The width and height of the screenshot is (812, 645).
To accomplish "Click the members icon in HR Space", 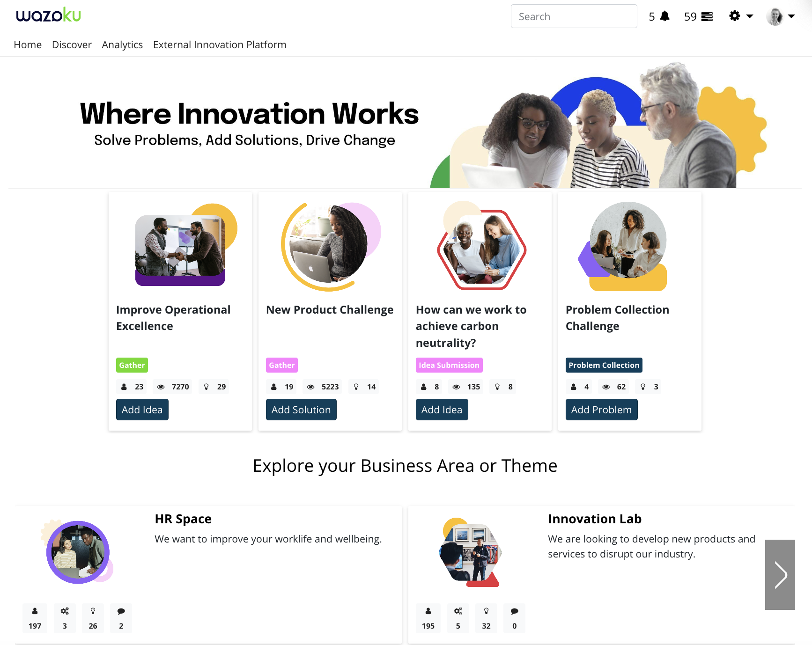I will (x=35, y=611).
